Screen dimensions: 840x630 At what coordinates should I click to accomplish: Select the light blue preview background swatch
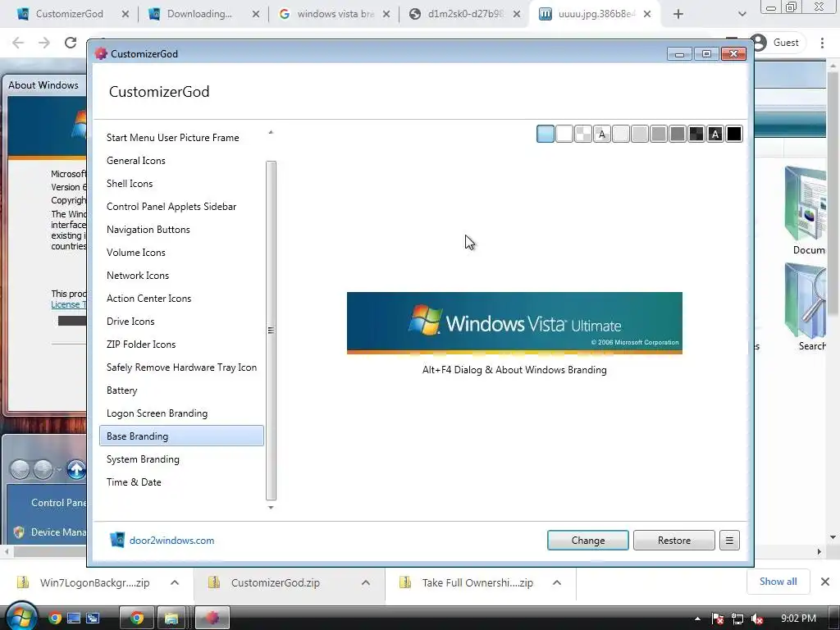coord(546,134)
